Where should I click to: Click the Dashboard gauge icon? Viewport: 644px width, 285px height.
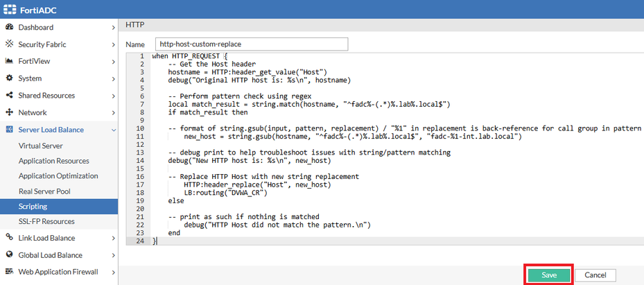10,28
